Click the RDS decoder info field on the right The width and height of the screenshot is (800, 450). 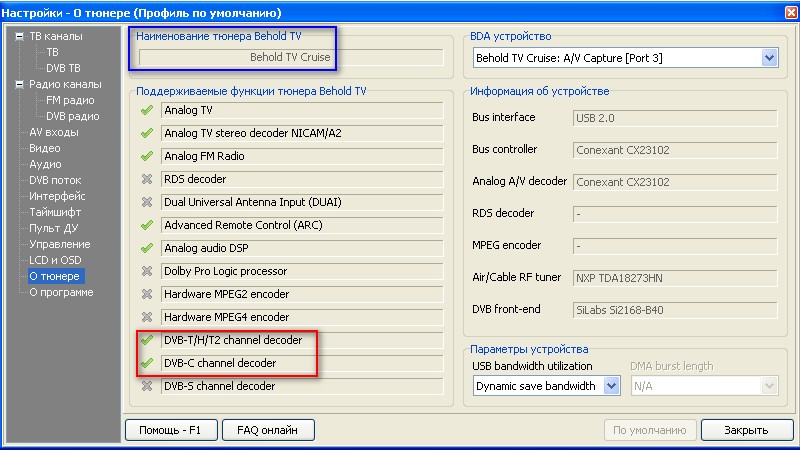click(675, 214)
